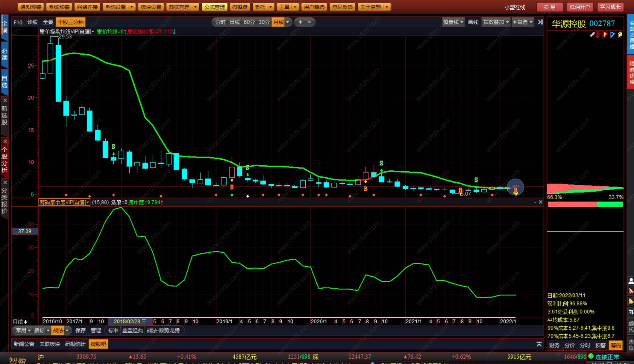Collapse right panel with skip-arrow icon
The width and height of the screenshot is (634, 364).
540,22
